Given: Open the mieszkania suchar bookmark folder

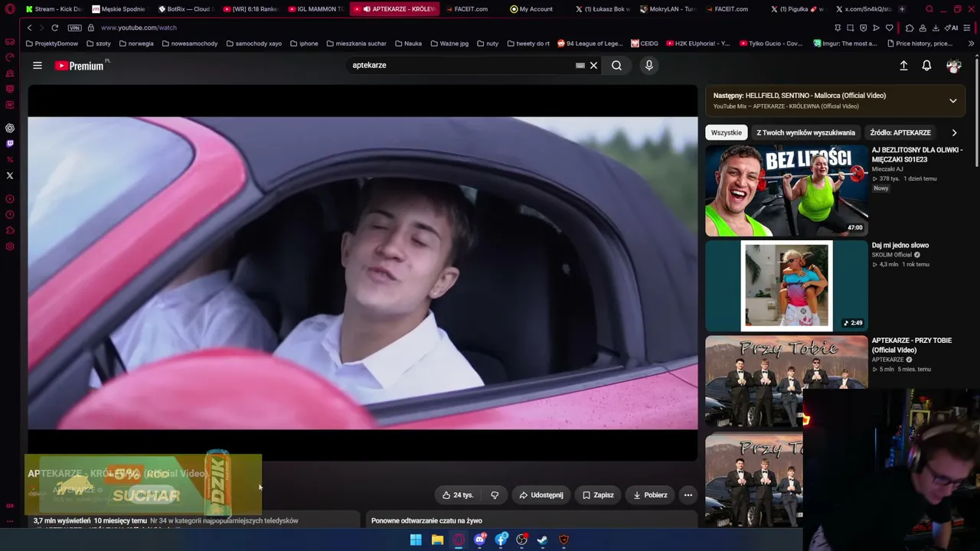Looking at the screenshot, I should pos(356,44).
